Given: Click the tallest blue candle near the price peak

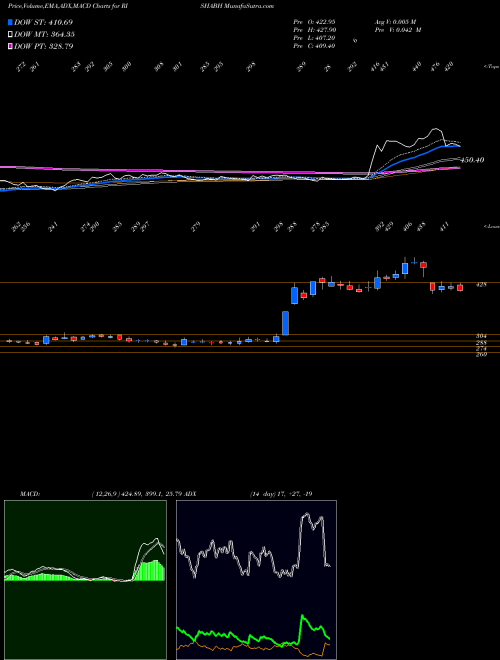Looking at the screenshot, I should (x=405, y=269).
